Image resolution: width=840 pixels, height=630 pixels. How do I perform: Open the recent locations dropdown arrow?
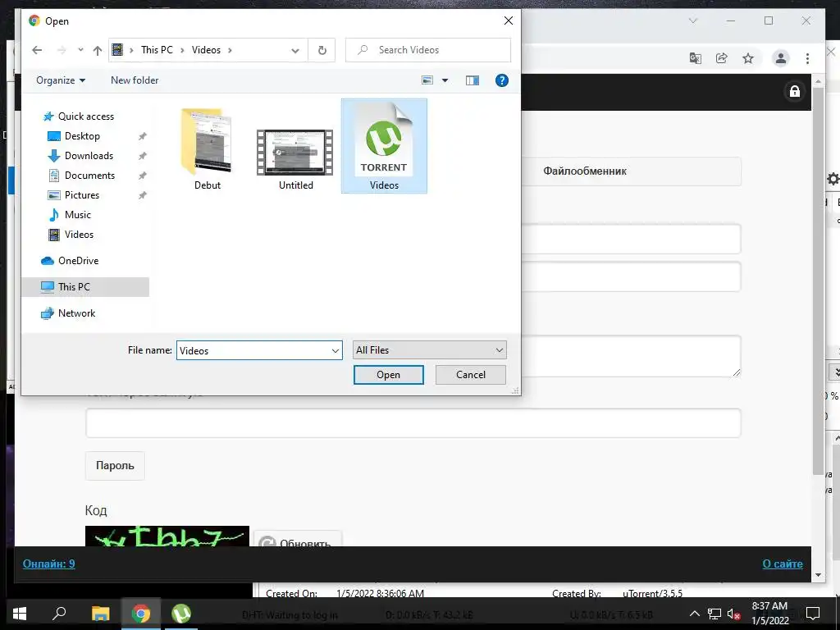pyautogui.click(x=80, y=50)
